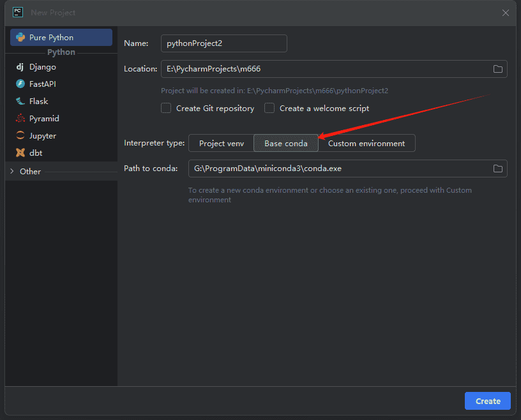Image resolution: width=521 pixels, height=420 pixels.
Task: Click the Path to conda field
Action: [x=338, y=169]
